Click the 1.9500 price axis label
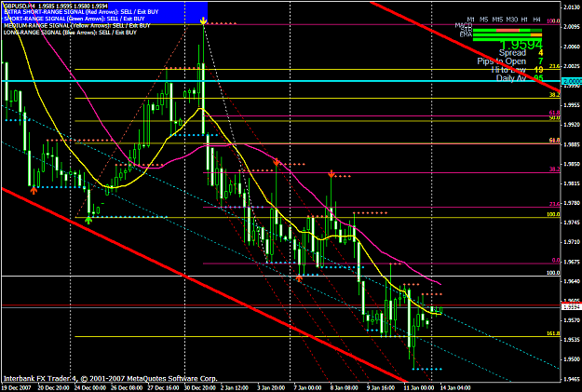582x392 pixels. coord(572,359)
